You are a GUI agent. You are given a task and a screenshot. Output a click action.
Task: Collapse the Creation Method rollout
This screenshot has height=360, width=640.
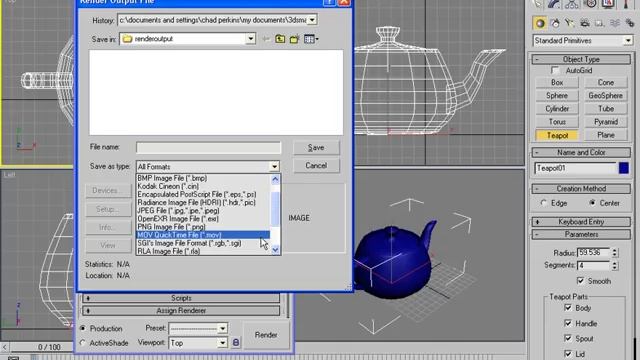[581, 189]
